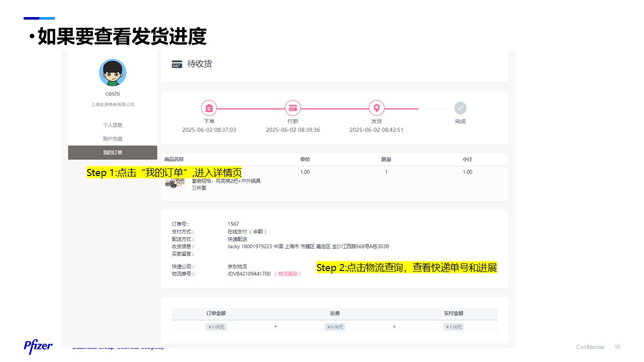
Task: Click the 订单金额 ¥1.00元 value
Action: click(216, 327)
